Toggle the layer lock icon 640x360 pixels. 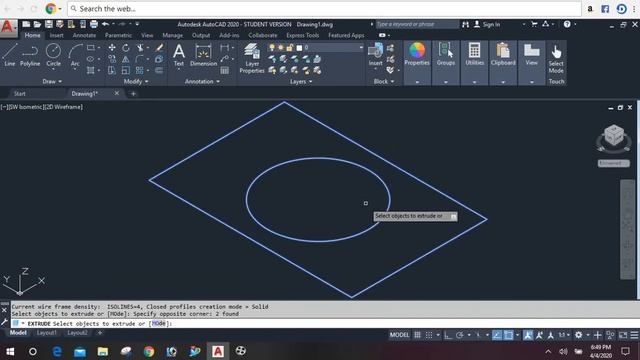click(x=290, y=48)
